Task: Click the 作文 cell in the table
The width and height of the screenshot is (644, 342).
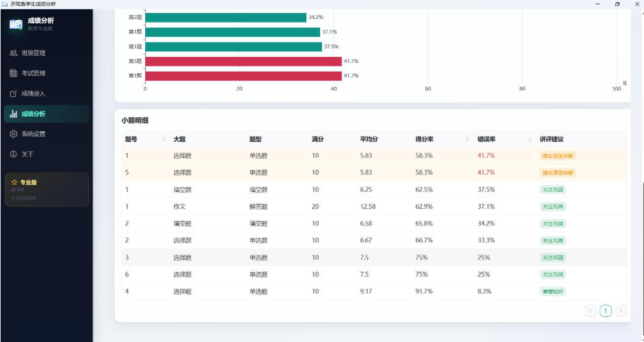Action: [x=179, y=207]
